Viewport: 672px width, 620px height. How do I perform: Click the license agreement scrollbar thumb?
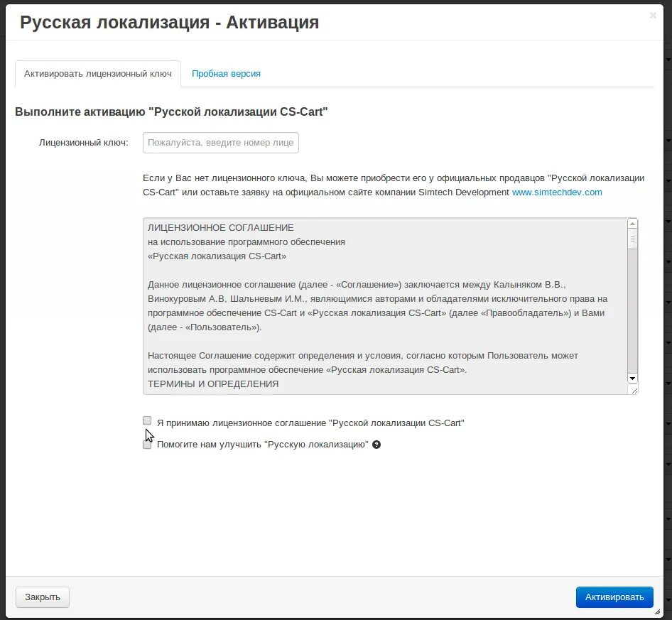coord(632,239)
